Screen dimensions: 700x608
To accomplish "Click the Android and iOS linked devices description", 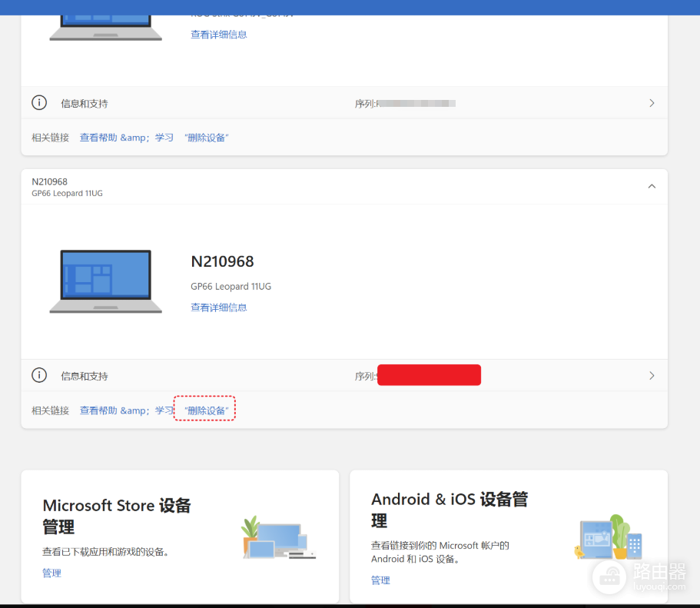I will pyautogui.click(x=440, y=552).
